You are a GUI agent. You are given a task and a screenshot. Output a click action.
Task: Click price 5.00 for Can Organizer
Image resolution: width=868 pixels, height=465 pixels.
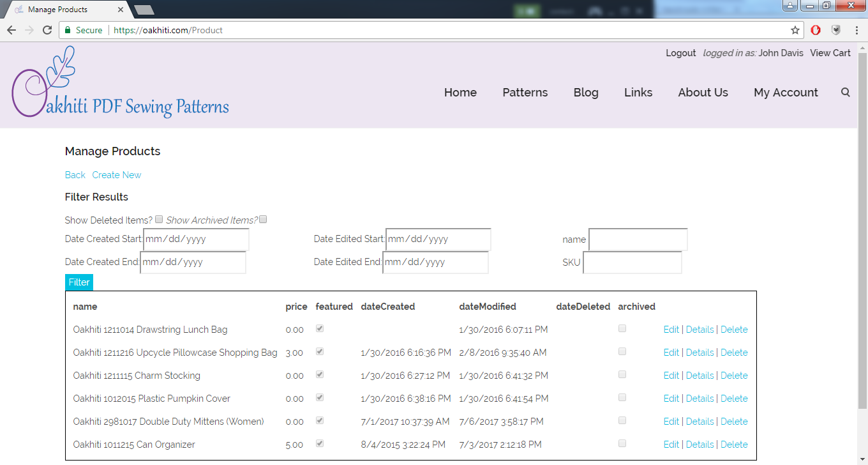pyautogui.click(x=295, y=445)
